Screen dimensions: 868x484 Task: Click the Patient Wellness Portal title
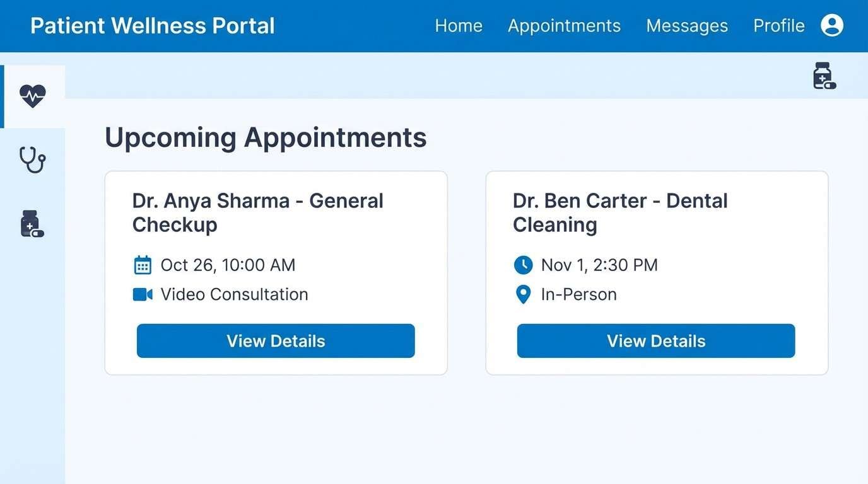(152, 26)
